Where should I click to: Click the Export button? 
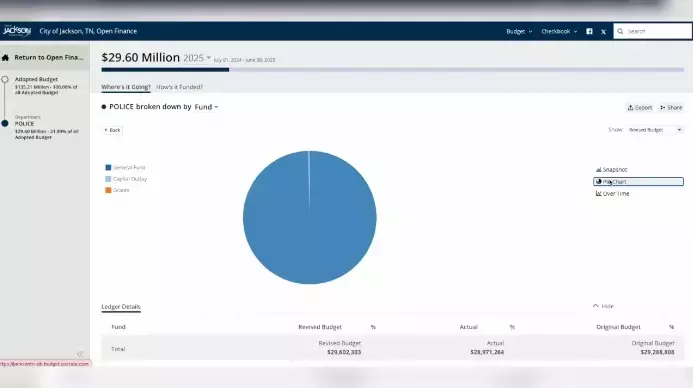coord(640,107)
